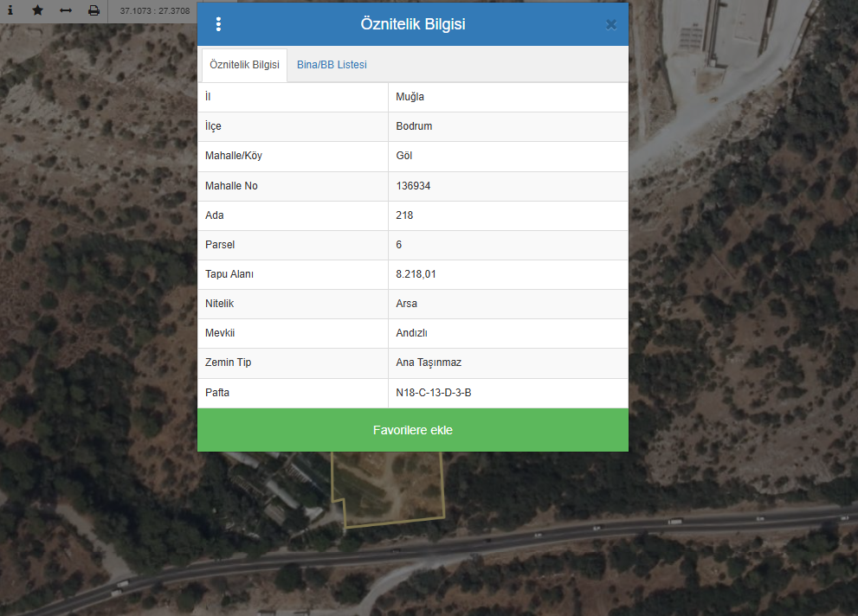Switch to the Bina/BB Listesi tab
Image resolution: width=858 pixels, height=616 pixels.
pyautogui.click(x=332, y=65)
